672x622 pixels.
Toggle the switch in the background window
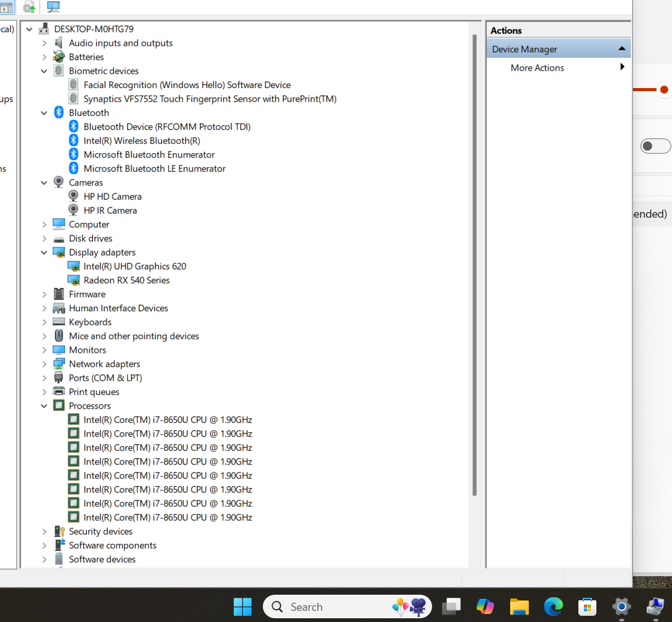tap(655, 146)
